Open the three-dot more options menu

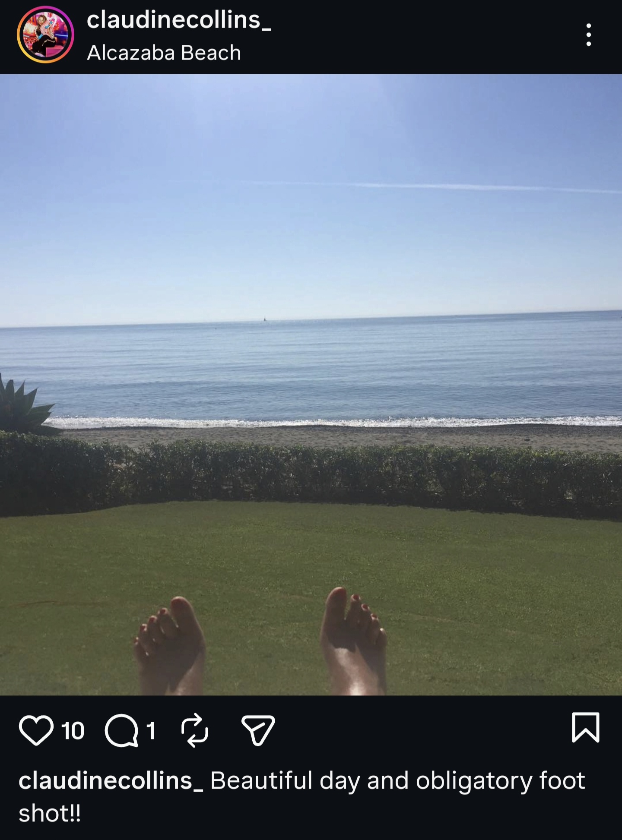click(589, 35)
